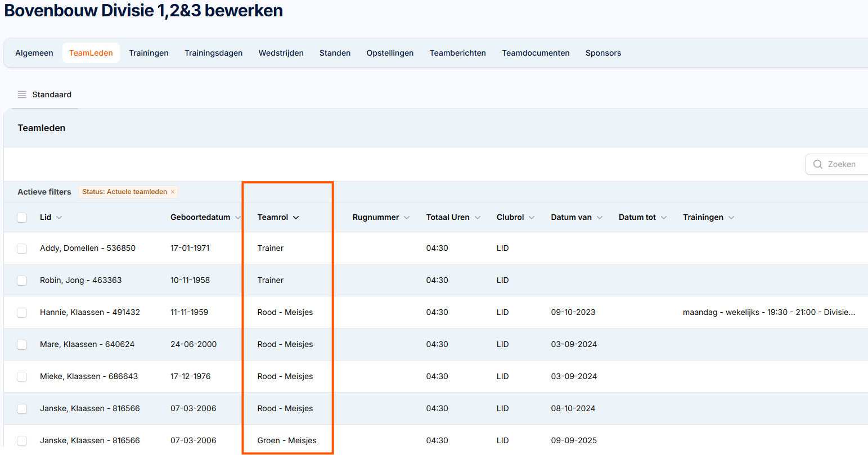Image resolution: width=868 pixels, height=455 pixels.
Task: Click start date 08-10-2024
Action: click(573, 408)
